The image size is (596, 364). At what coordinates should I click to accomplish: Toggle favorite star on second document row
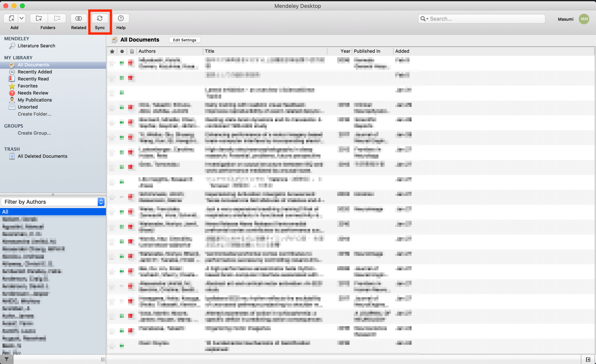point(112,78)
